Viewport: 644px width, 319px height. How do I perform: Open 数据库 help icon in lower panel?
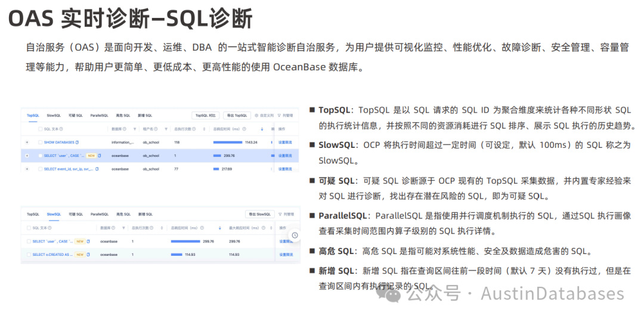pos(113,228)
